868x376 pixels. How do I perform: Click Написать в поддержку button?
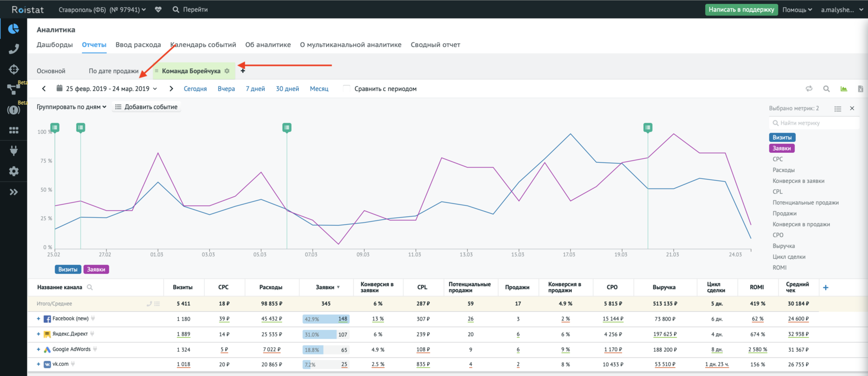[741, 9]
